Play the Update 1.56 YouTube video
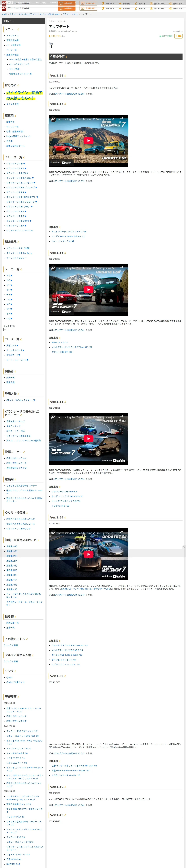Viewport: 186px width, 868px height. (89, 289)
